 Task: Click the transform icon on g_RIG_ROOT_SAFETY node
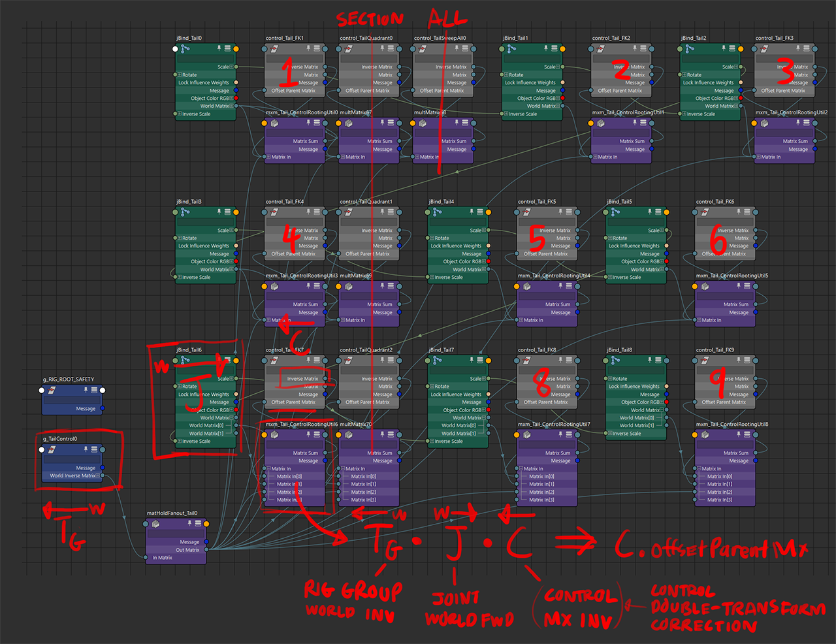click(x=52, y=391)
